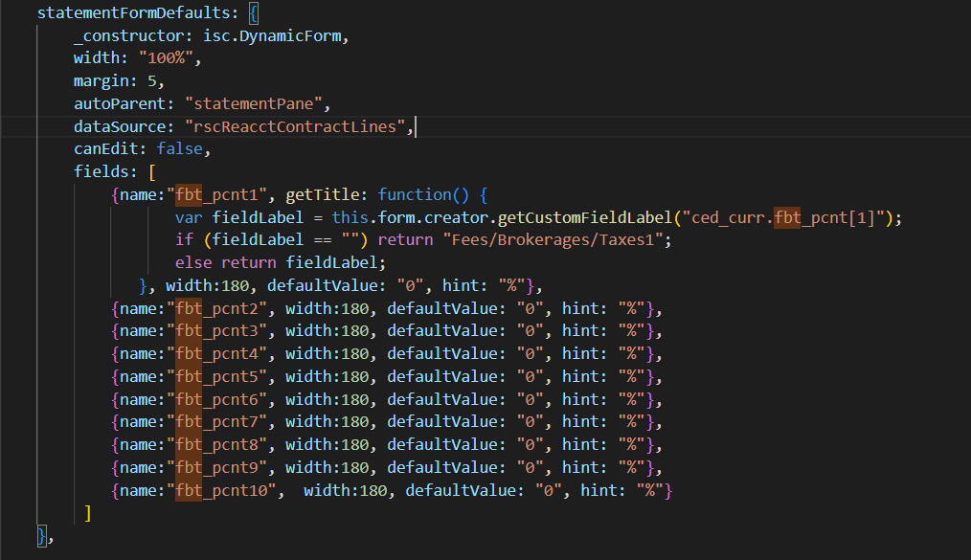This screenshot has width=971, height=560.
Task: Click 'else return fieldLabel' line
Action: pos(281,263)
